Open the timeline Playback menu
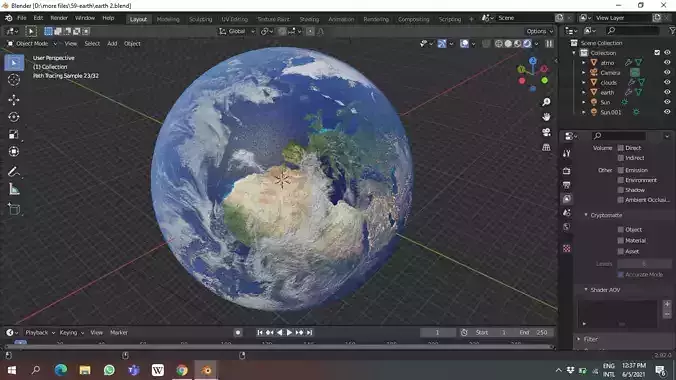The image size is (676, 380). click(40, 333)
